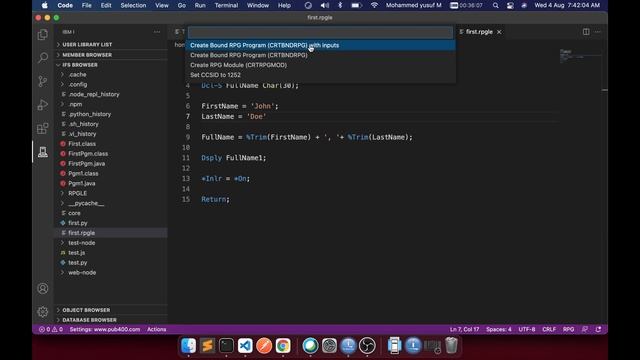Select Set CCSID to 1252 option

click(320, 75)
